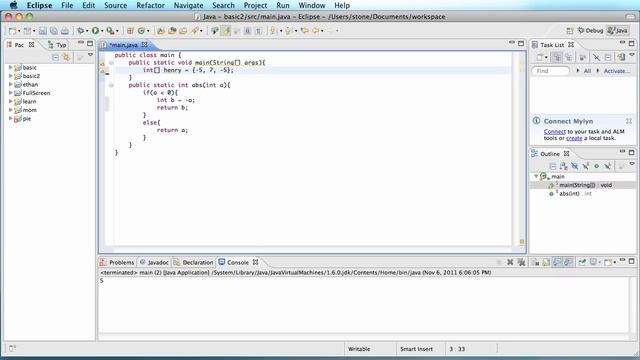
Task: Click the Connect link in Mylyn
Action: [x=555, y=131]
